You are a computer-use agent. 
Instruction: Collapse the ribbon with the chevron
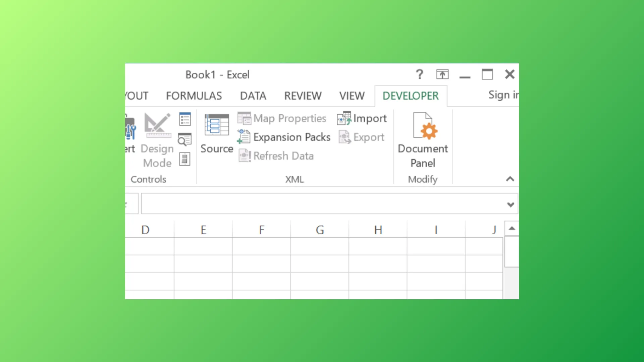(x=510, y=179)
